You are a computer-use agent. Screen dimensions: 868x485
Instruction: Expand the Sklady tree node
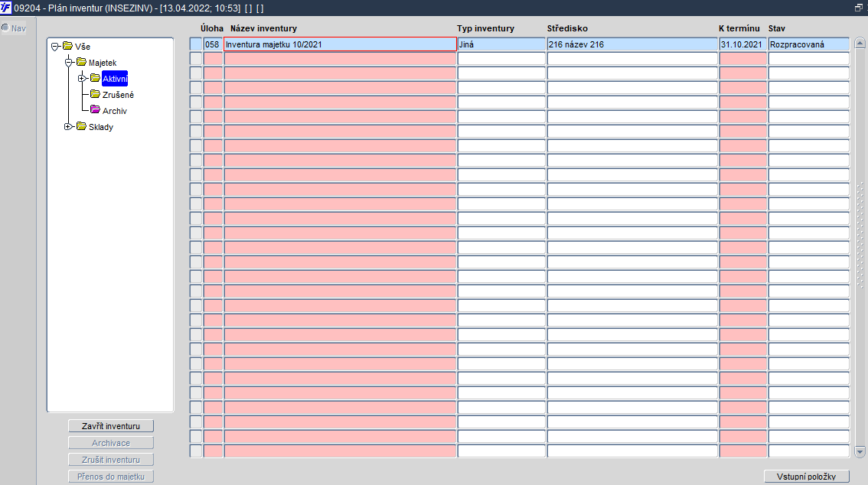(68, 127)
